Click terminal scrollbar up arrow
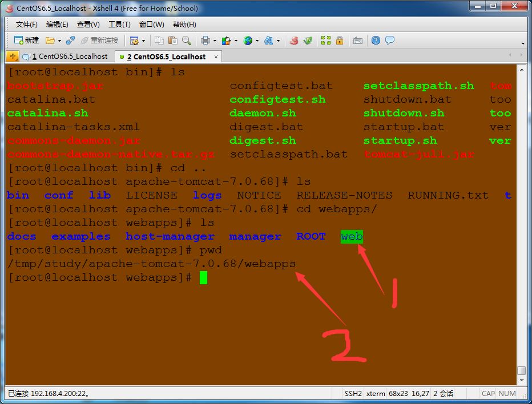Screen dimensions: 532x404 pyautogui.click(x=522, y=70)
